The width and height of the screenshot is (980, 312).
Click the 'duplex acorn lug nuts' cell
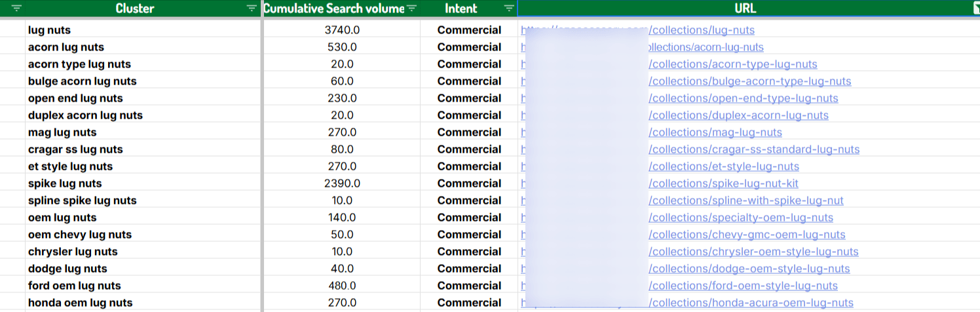pos(85,115)
